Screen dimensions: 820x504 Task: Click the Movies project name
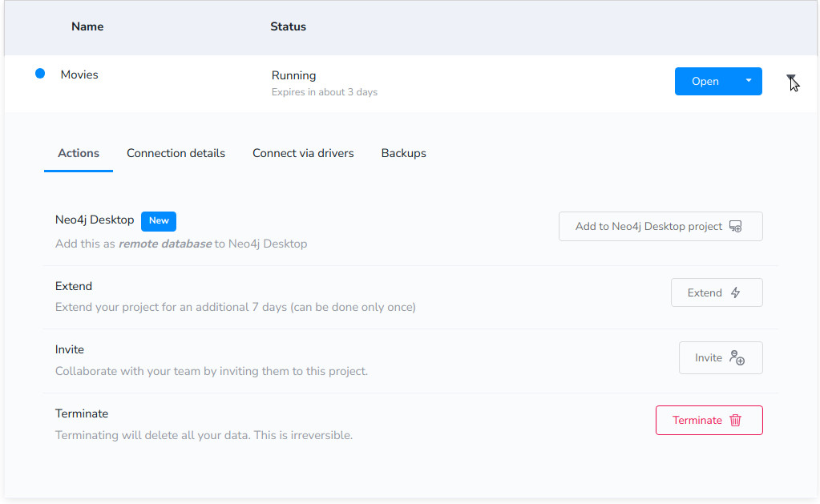click(79, 75)
